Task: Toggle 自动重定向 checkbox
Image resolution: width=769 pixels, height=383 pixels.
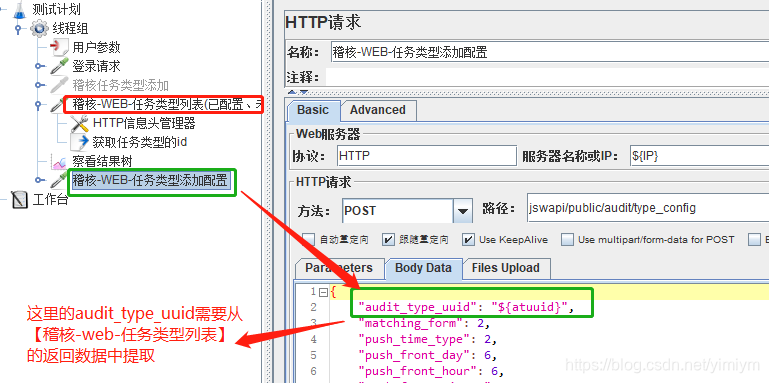Action: (308, 239)
